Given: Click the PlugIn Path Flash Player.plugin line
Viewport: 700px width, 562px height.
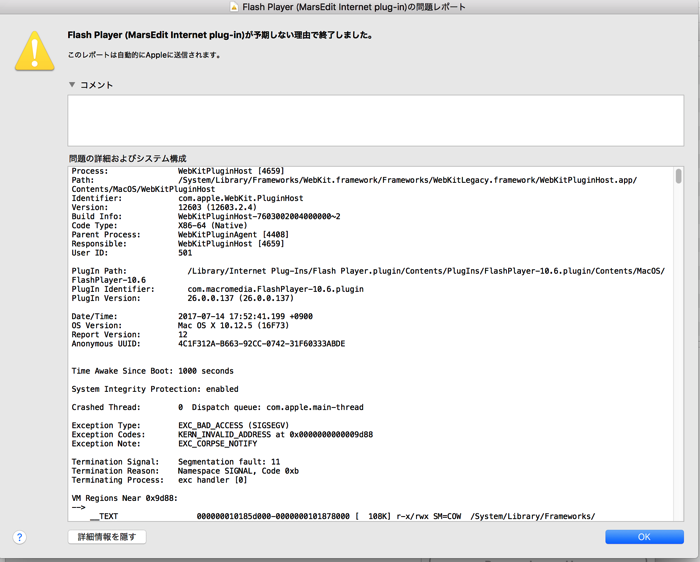Looking at the screenshot, I should (x=368, y=275).
